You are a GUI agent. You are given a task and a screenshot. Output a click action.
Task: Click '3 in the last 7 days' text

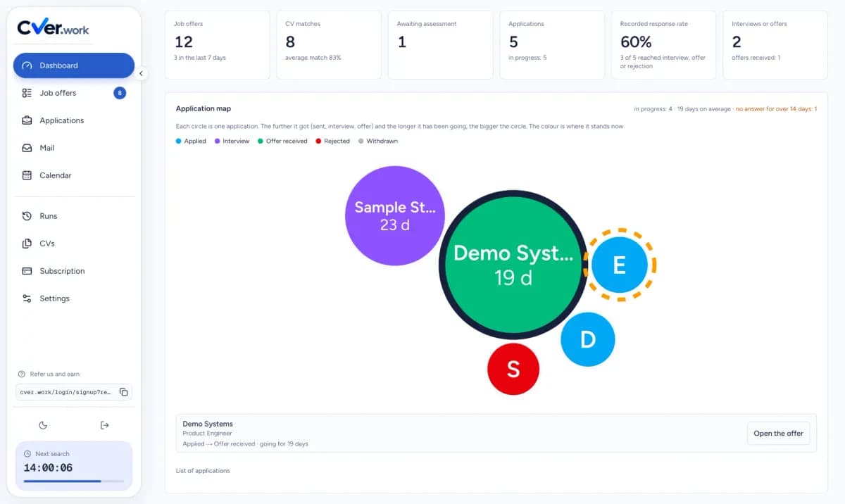(x=200, y=58)
